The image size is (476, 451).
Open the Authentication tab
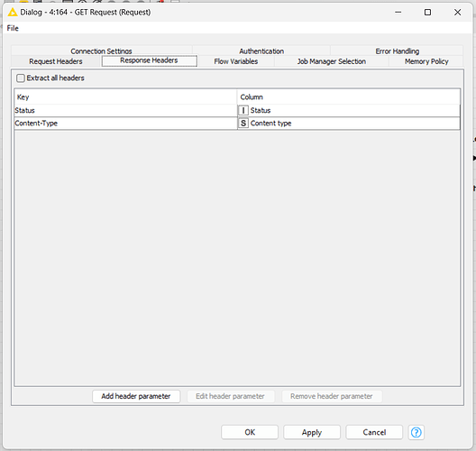coord(261,51)
